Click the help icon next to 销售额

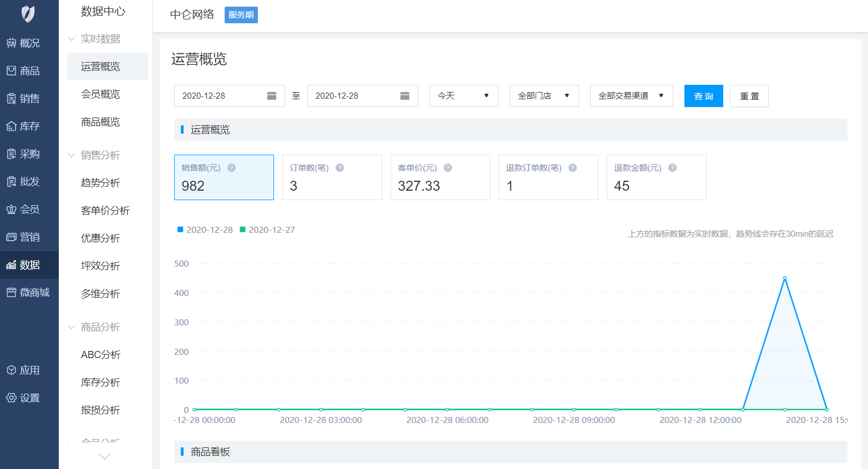coord(232,167)
